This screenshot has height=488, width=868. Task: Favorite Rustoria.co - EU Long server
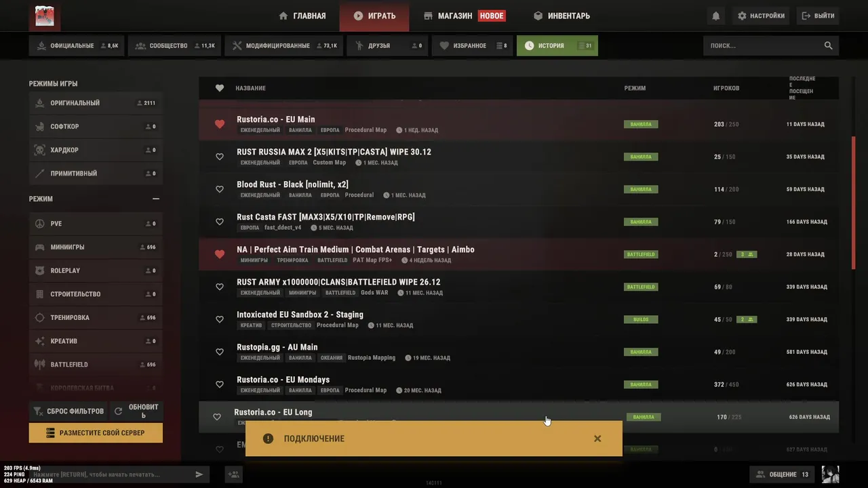coord(217,417)
